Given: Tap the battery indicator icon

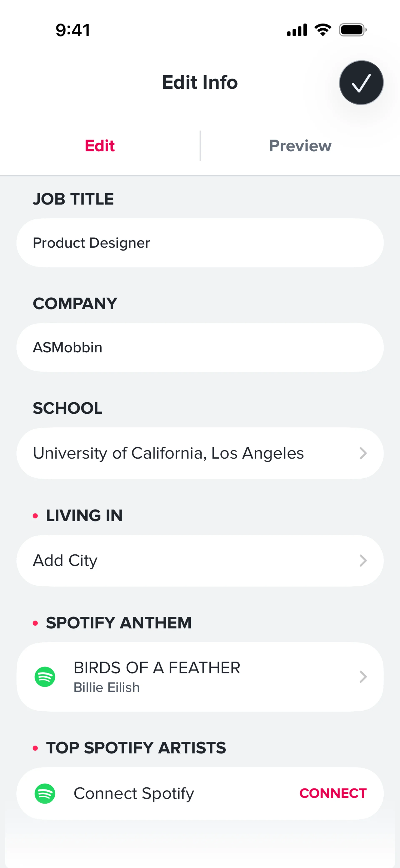Looking at the screenshot, I should (352, 30).
